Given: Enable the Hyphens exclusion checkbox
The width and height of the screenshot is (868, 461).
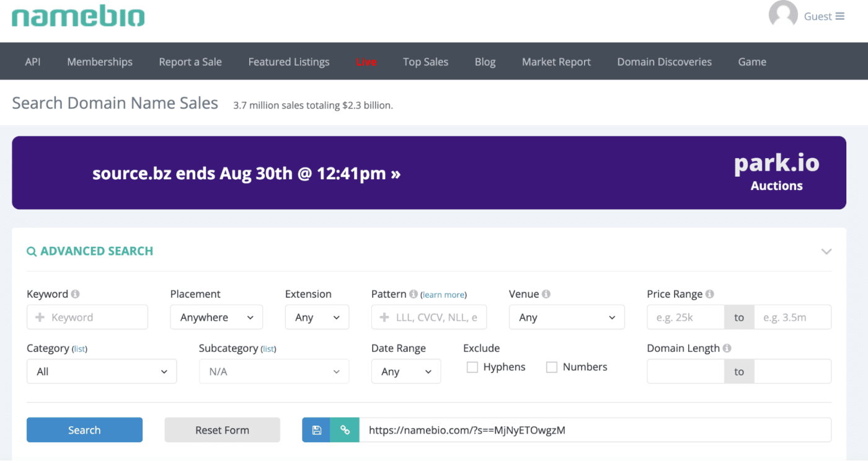Looking at the screenshot, I should click(471, 367).
